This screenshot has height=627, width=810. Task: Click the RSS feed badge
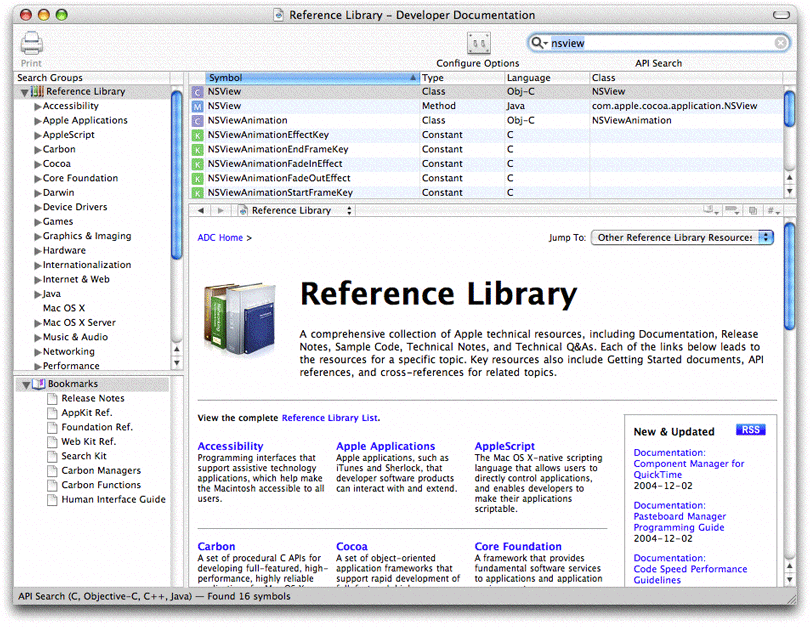click(750, 430)
